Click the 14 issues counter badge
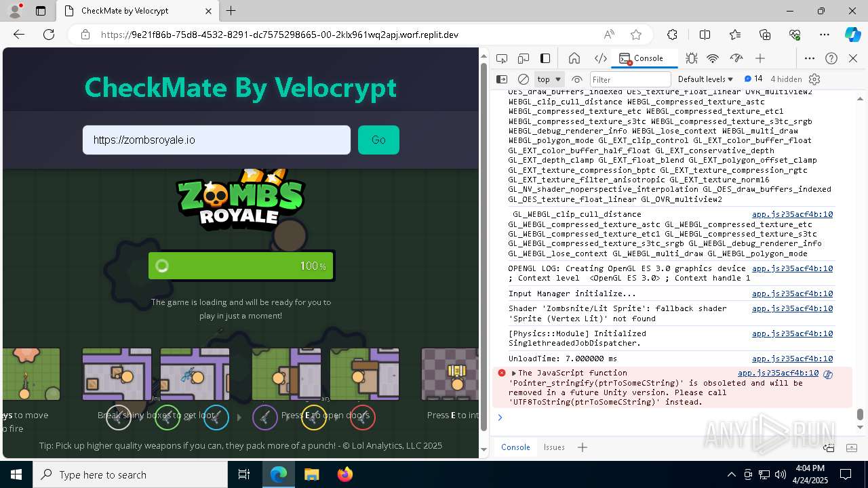This screenshot has height=488, width=868. pyautogui.click(x=753, y=79)
